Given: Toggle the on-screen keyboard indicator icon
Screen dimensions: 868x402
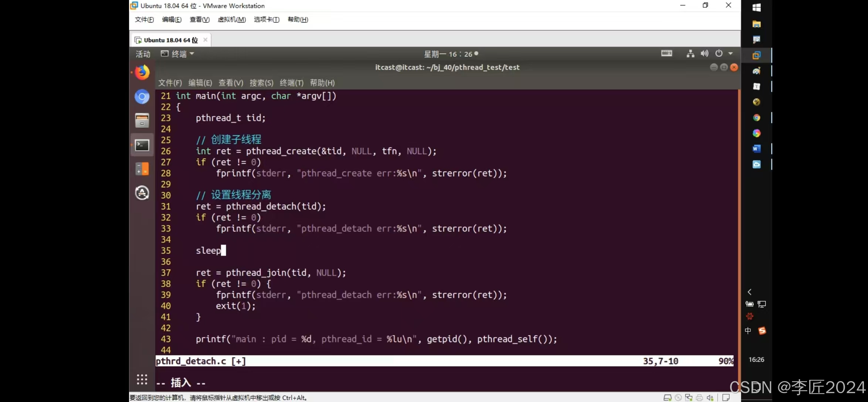Looking at the screenshot, I should tap(667, 53).
